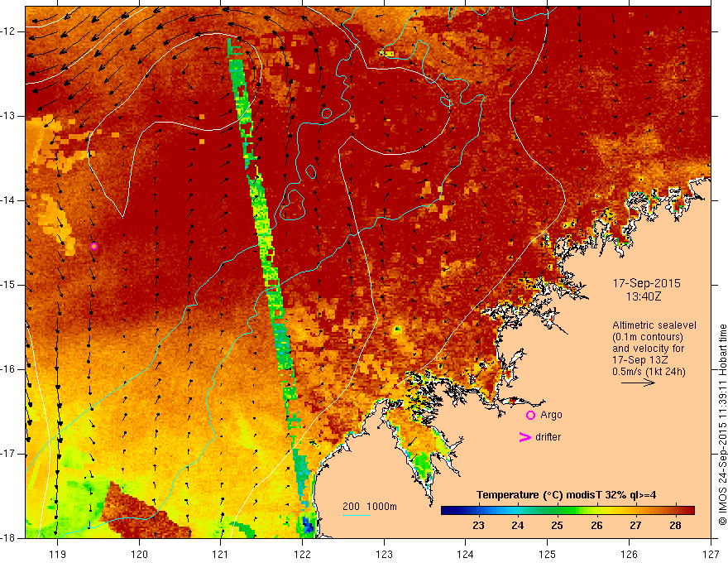The height and width of the screenshot is (563, 728).
Task: Click longitude axis label 120
Action: coord(139,554)
